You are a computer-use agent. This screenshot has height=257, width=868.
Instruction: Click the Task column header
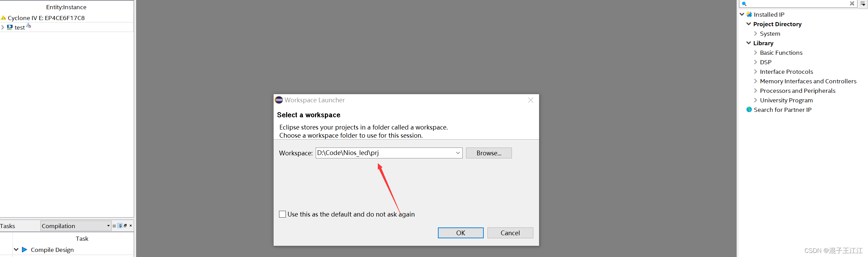82,239
